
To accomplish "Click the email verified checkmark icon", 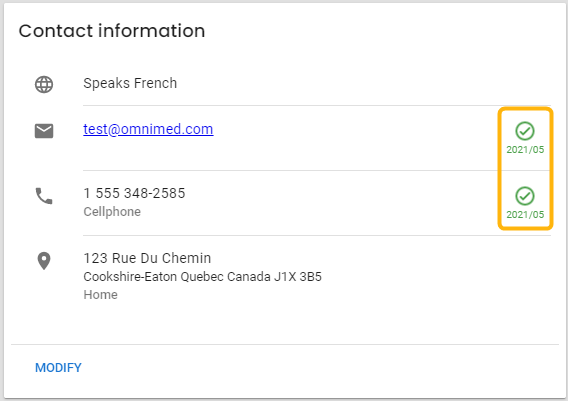I will 525,131.
